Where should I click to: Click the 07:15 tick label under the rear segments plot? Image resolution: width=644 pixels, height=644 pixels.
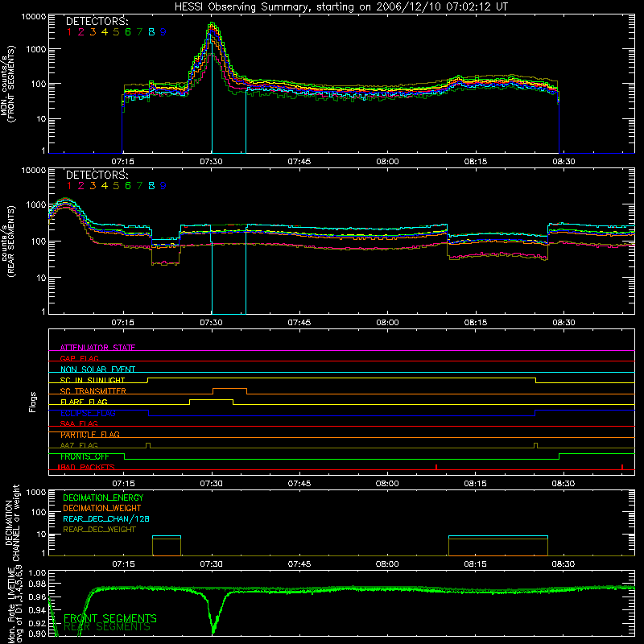(123, 323)
